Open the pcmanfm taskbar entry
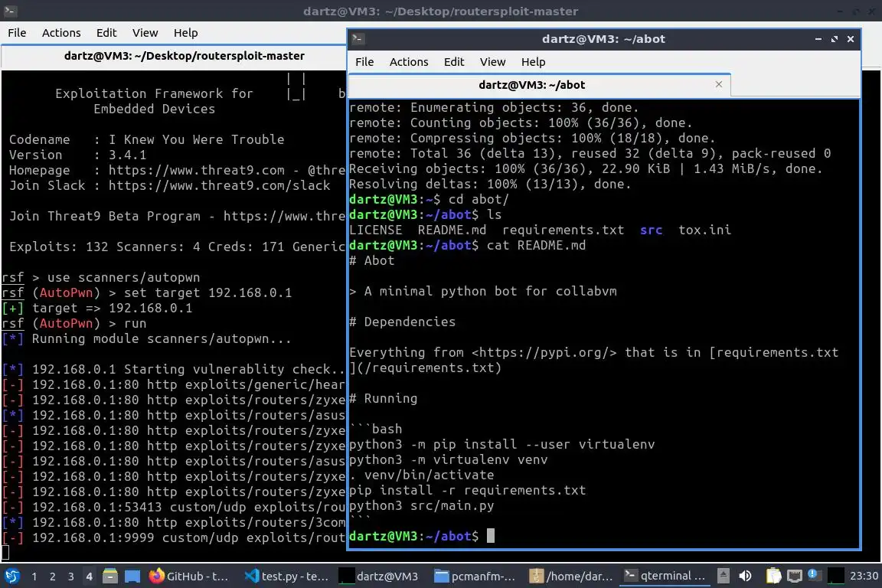Viewport: 882px width, 588px height. pyautogui.click(x=475, y=577)
